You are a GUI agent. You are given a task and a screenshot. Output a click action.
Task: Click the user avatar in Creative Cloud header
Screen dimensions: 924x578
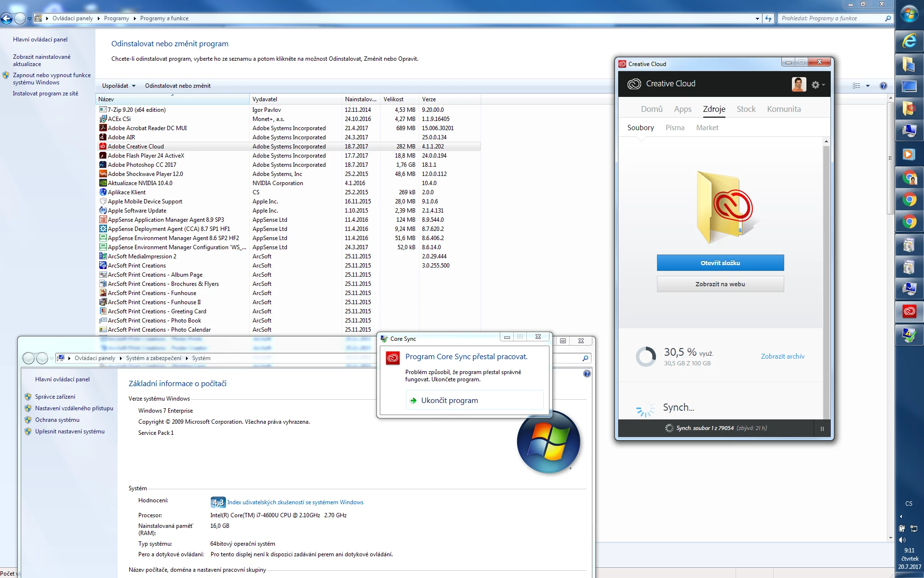click(799, 84)
